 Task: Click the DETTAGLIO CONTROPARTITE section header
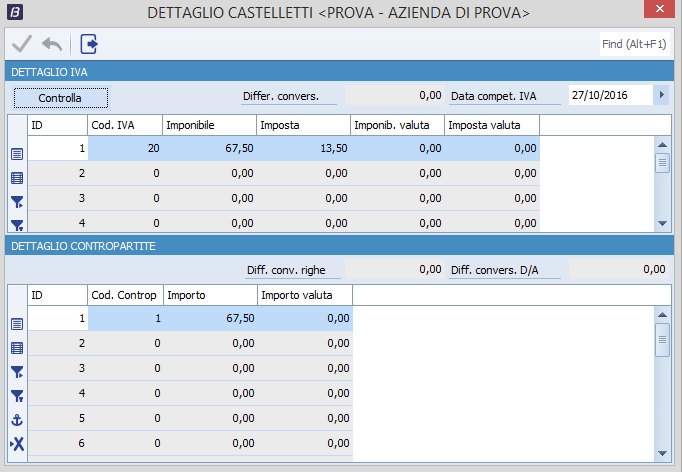339,246
